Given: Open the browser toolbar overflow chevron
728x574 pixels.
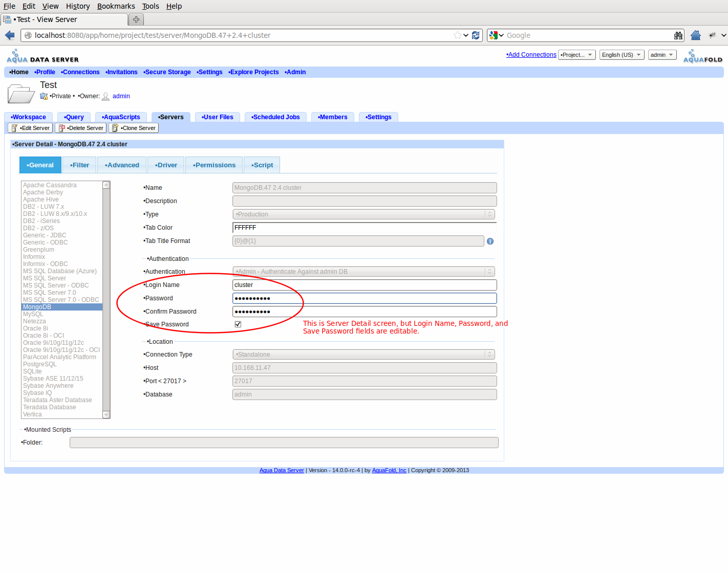Looking at the screenshot, I should point(723,35).
